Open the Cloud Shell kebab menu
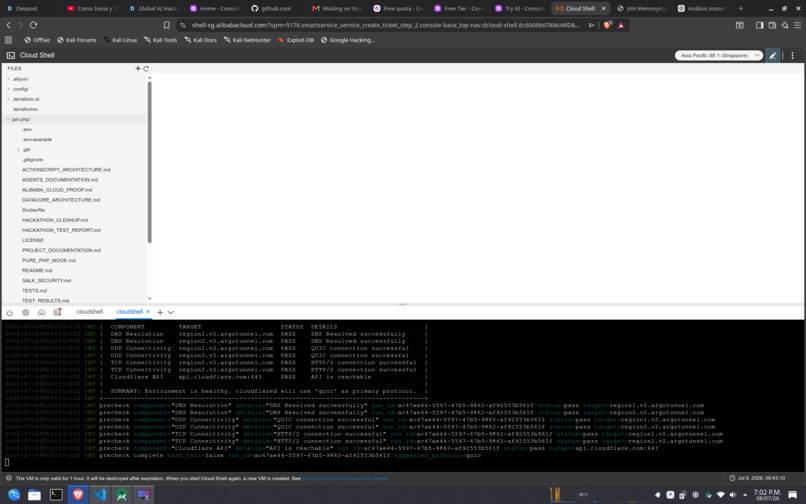This screenshot has width=806, height=504. 792,56
